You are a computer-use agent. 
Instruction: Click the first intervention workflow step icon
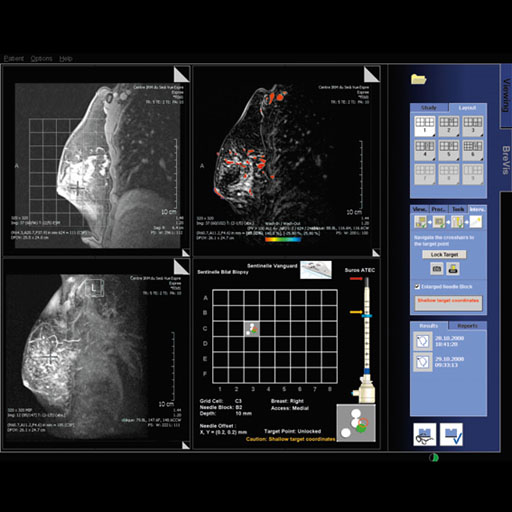pyautogui.click(x=420, y=222)
